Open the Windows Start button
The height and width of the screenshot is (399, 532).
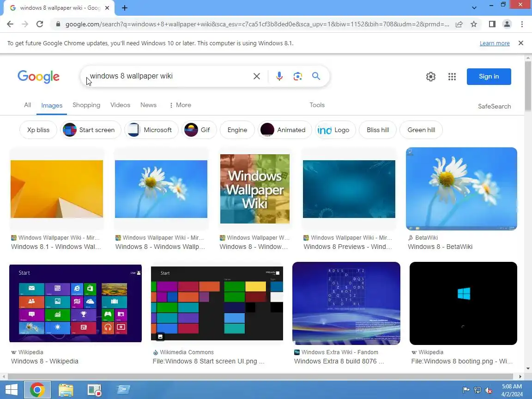tap(11, 390)
